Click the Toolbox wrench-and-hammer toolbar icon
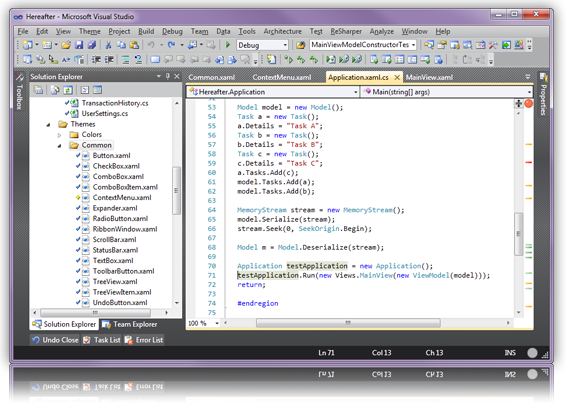566x403 pixels. point(493,45)
